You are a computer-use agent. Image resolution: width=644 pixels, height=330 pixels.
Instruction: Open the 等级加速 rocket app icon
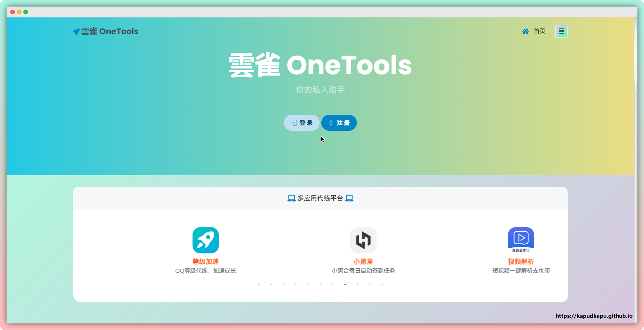point(205,240)
